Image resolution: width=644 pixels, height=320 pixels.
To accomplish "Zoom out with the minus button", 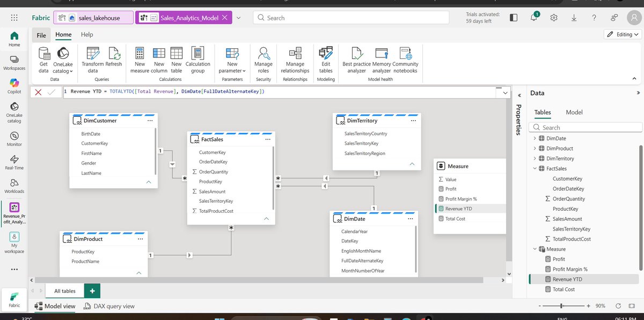I will click(539, 306).
